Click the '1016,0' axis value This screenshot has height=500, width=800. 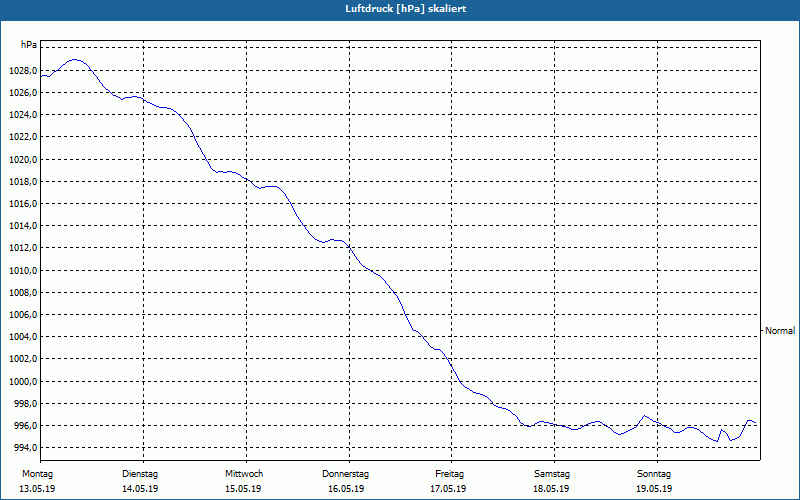[23, 204]
